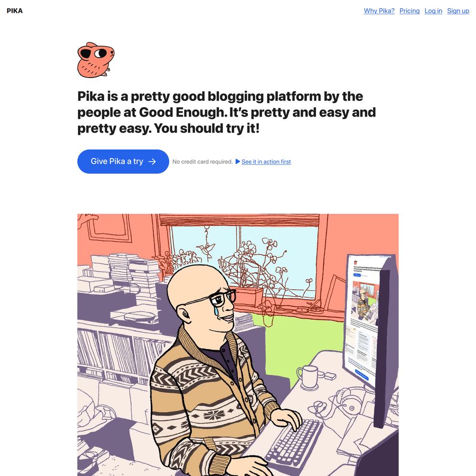This screenshot has width=476, height=476.
Task: Click the right arrow inside the blue button
Action: [152, 161]
